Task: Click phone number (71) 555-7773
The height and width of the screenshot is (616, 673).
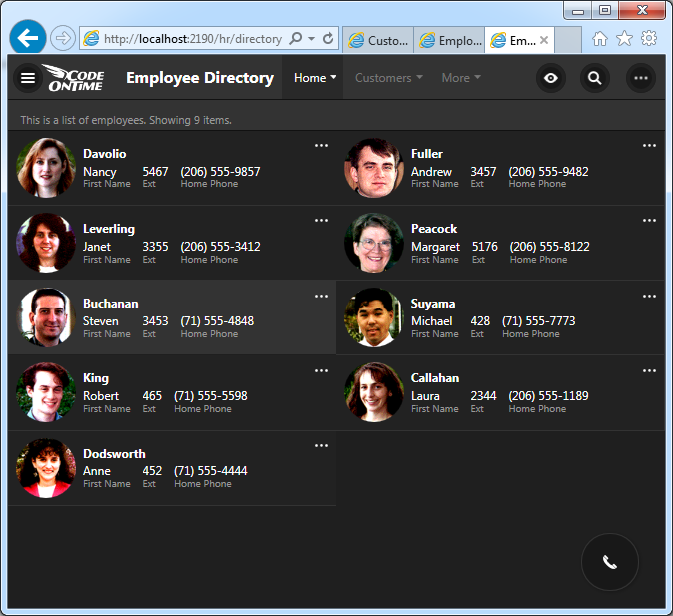Action: click(538, 321)
